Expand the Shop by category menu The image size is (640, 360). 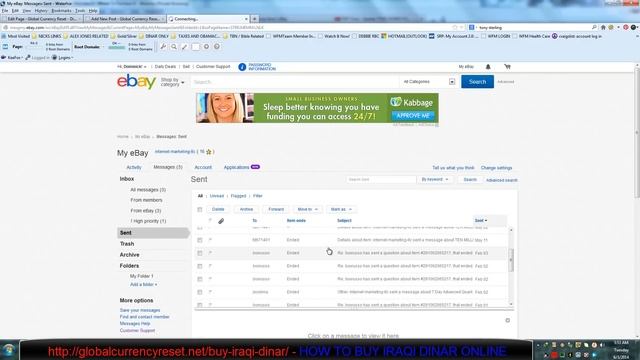point(172,82)
